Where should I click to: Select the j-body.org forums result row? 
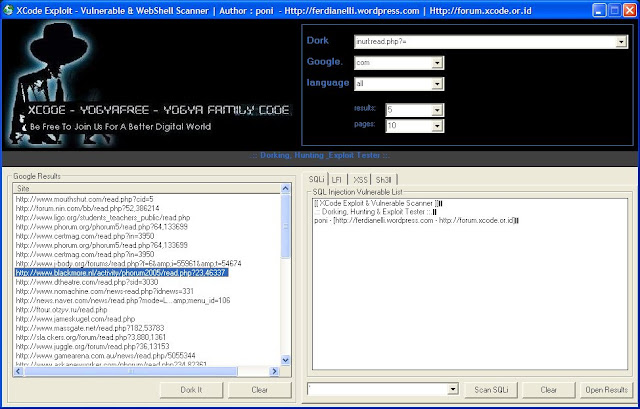[129, 264]
